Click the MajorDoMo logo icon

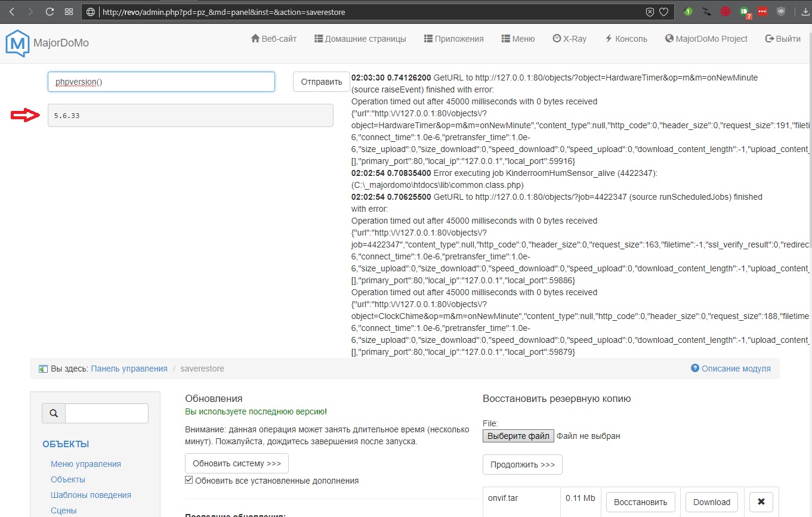[x=17, y=43]
